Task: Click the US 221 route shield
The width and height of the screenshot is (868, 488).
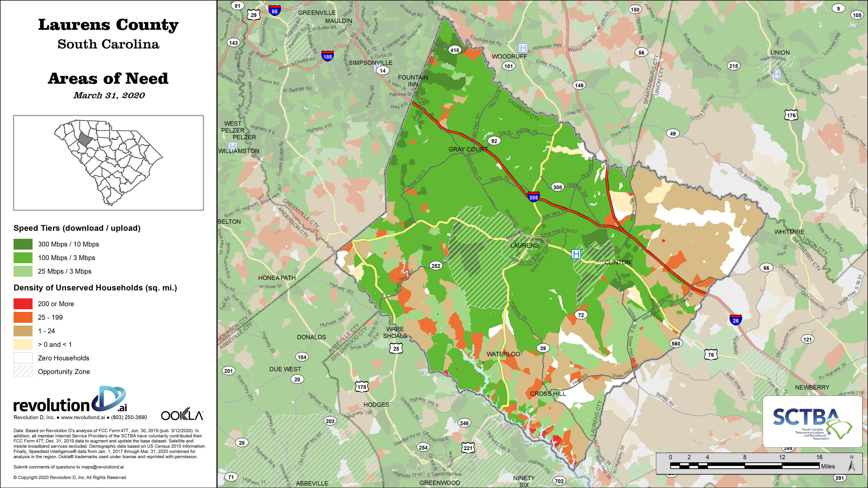Action: click(x=468, y=448)
